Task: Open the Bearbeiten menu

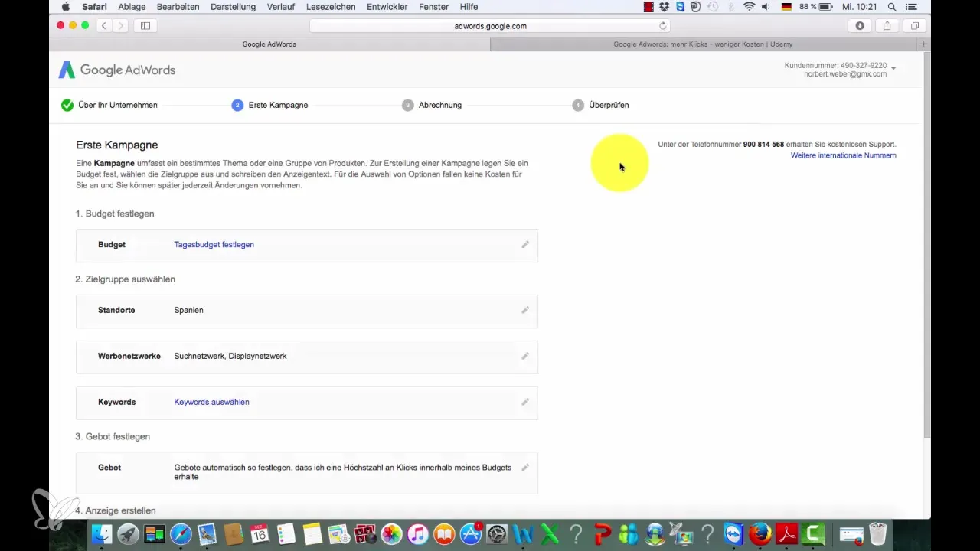Action: click(178, 7)
